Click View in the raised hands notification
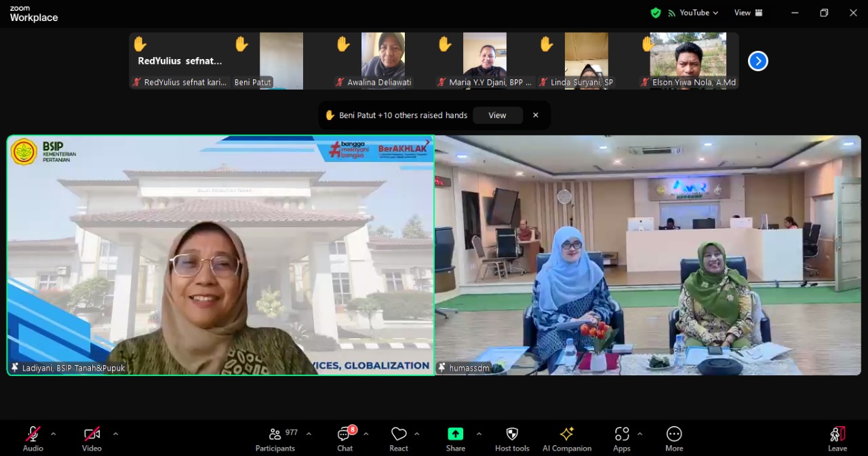The image size is (868, 456). click(497, 115)
